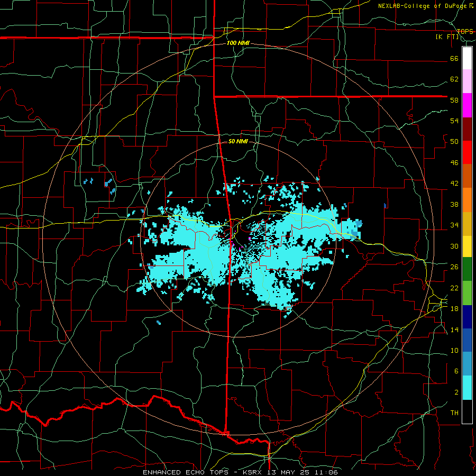Select the 58 scale label
Image resolution: width=476 pixels, height=476 pixels.
[454, 100]
